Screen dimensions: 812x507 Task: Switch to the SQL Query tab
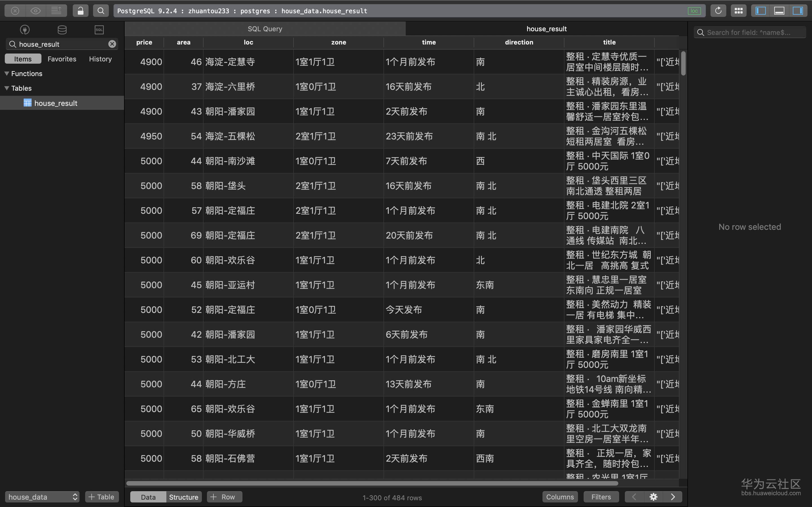[265, 28]
